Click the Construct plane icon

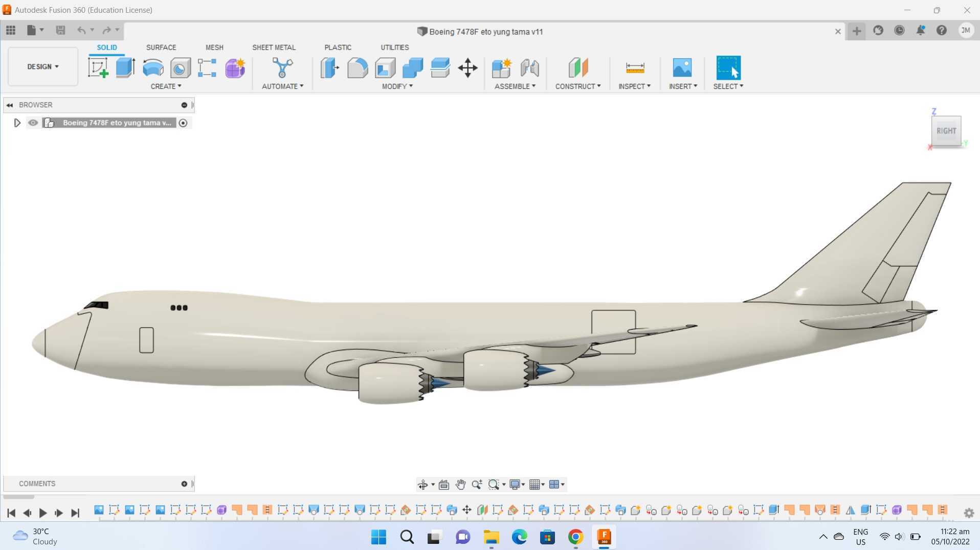(578, 67)
